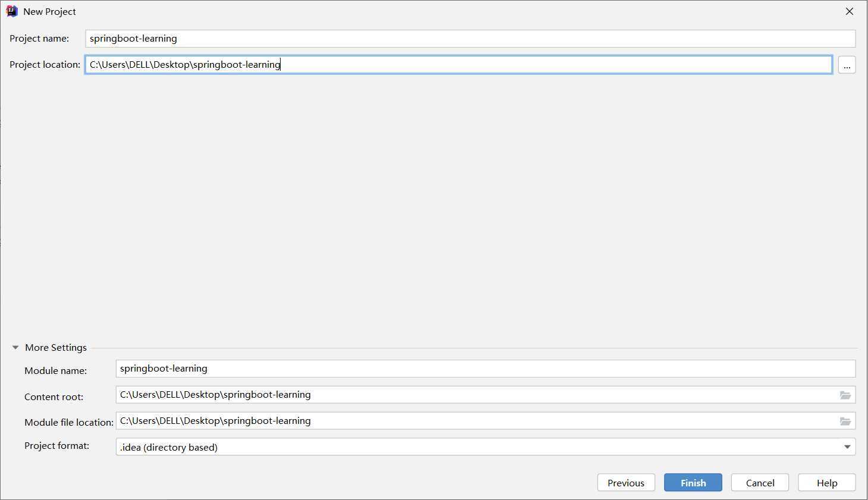
Task: Click the More Settings label
Action: (x=56, y=348)
